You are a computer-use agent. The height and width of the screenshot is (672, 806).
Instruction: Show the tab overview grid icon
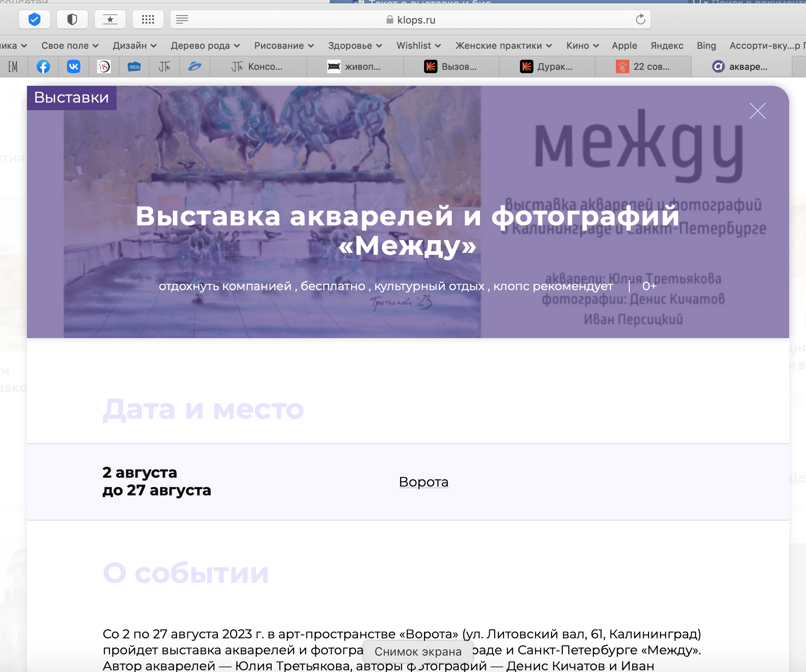(x=148, y=19)
